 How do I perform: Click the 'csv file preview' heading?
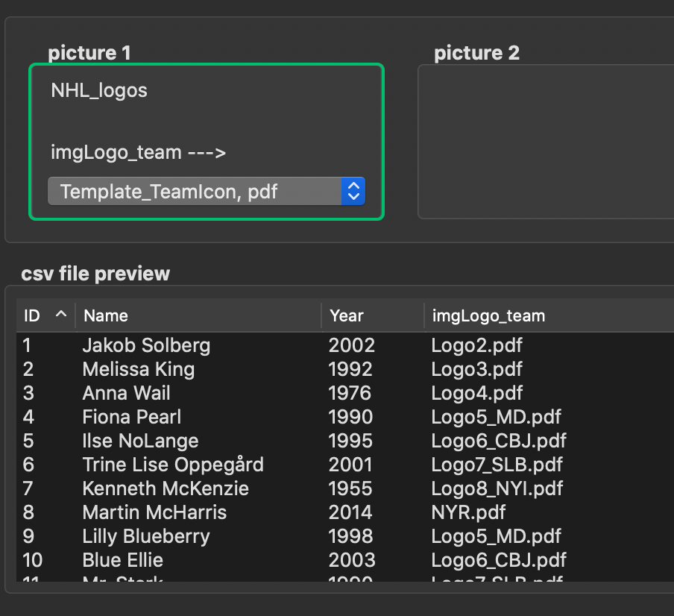[x=95, y=274]
